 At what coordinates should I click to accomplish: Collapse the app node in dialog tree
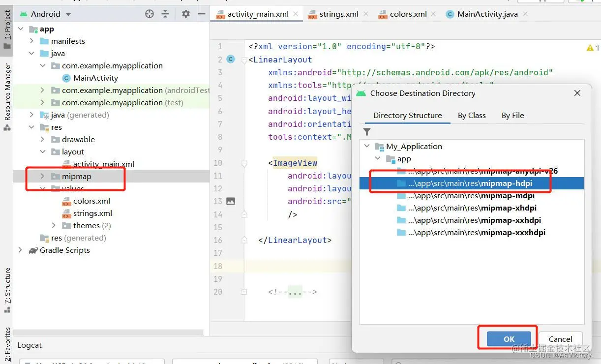click(378, 159)
